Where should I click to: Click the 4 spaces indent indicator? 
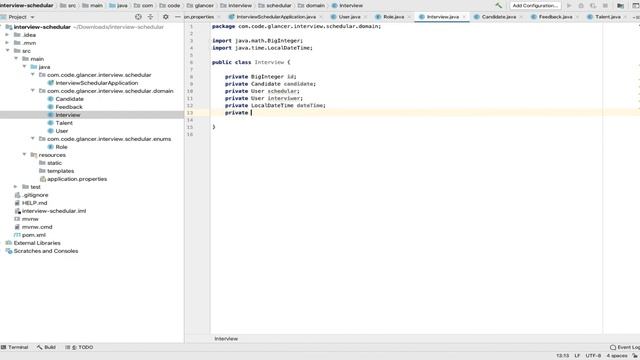tap(616, 356)
